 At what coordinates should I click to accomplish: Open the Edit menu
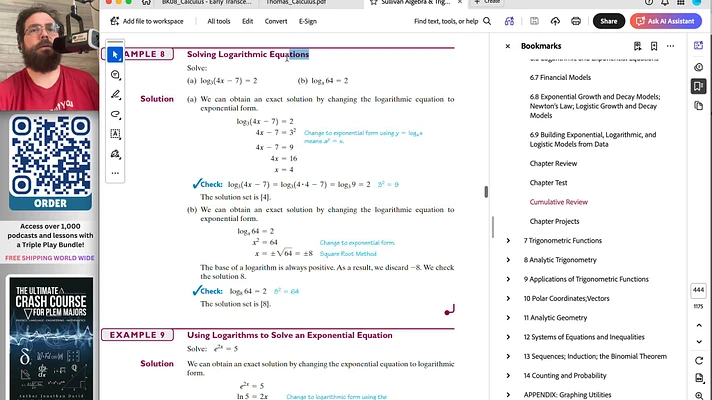[247, 21]
